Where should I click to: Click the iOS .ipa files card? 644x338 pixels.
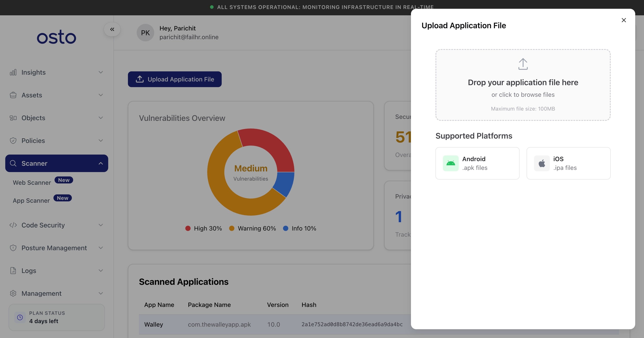click(568, 163)
